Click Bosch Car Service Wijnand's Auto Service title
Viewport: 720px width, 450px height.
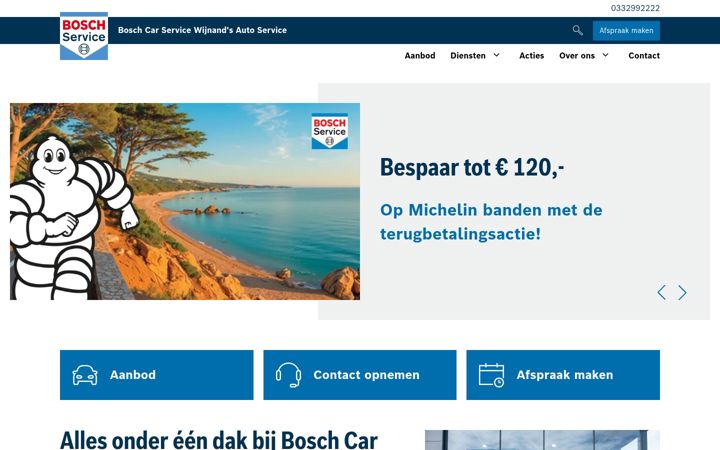[202, 30]
